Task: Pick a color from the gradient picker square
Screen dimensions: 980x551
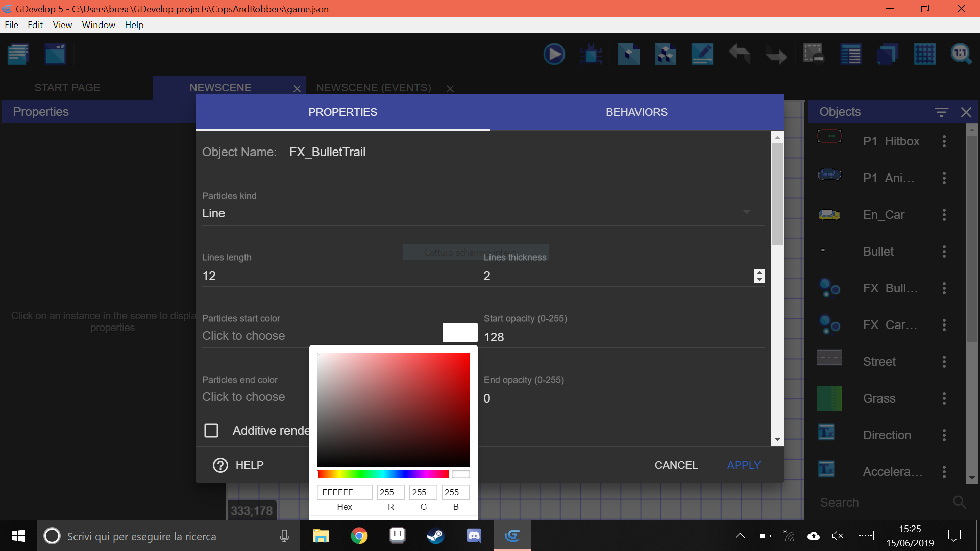Action: click(393, 408)
